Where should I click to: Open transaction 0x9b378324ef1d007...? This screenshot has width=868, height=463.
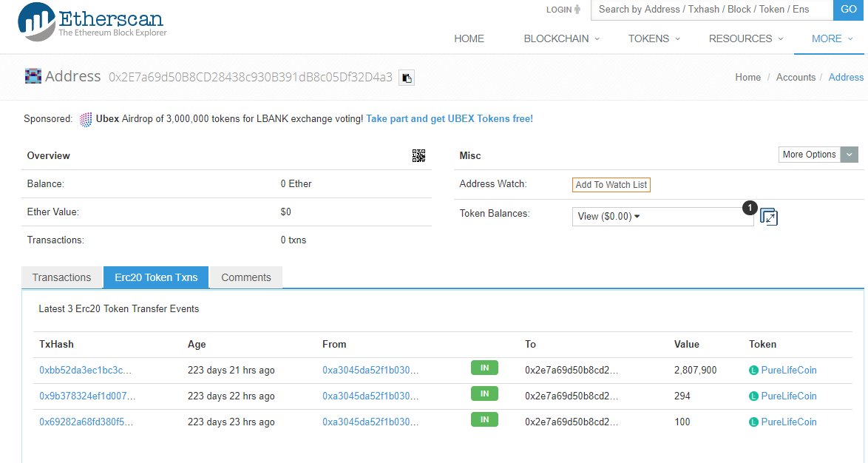pos(87,396)
